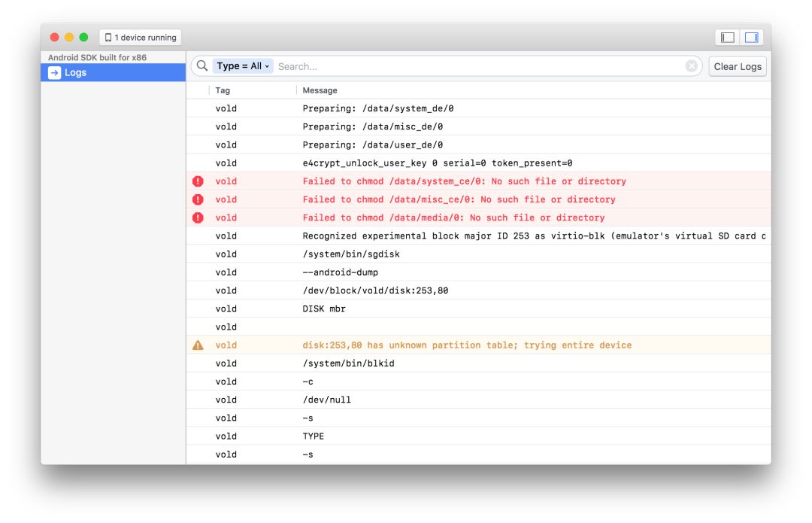Select row '/dev/null'

coord(478,400)
